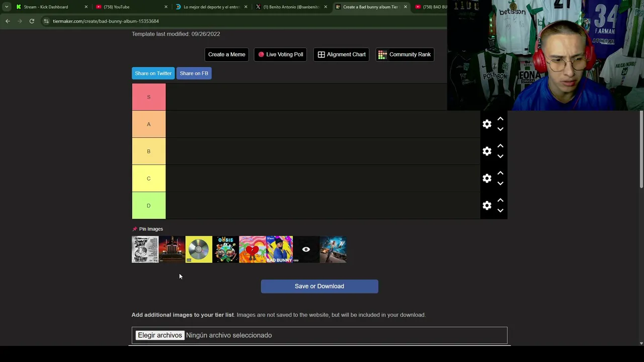Close the 'Lo mejor del deporte' tab

pyautogui.click(x=246, y=7)
